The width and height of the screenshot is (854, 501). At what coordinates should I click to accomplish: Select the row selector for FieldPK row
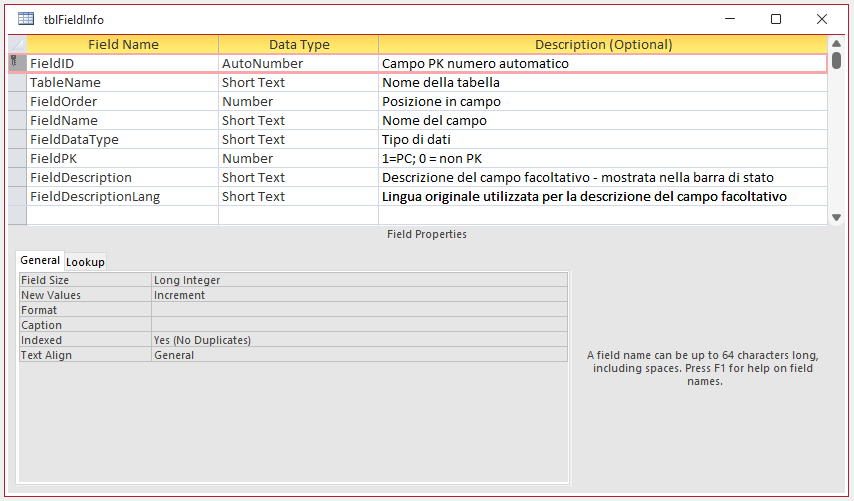point(17,159)
